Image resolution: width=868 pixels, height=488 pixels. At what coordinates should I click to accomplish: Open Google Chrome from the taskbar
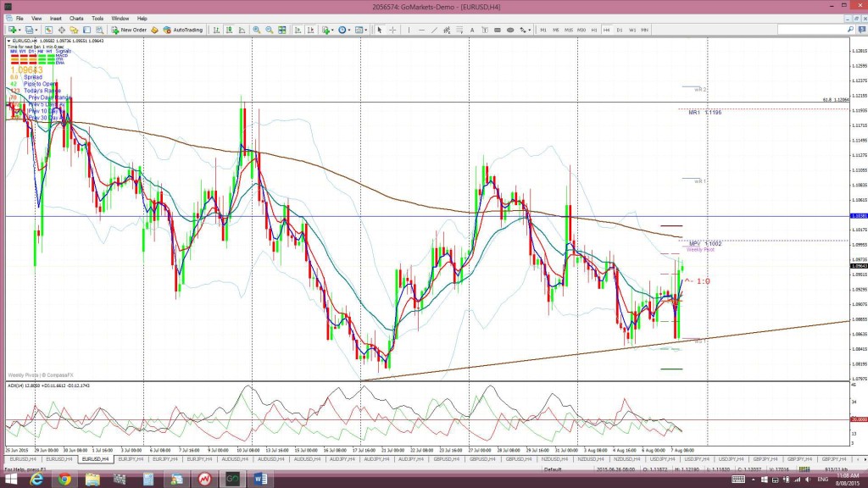coord(64,480)
